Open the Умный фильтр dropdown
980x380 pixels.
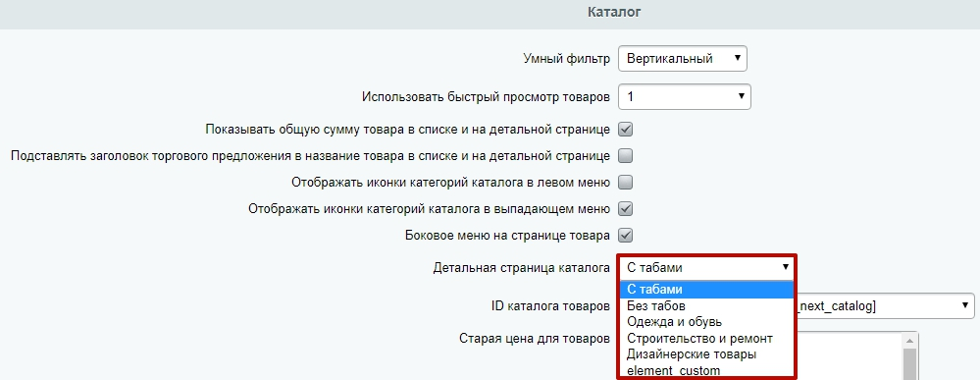[683, 60]
